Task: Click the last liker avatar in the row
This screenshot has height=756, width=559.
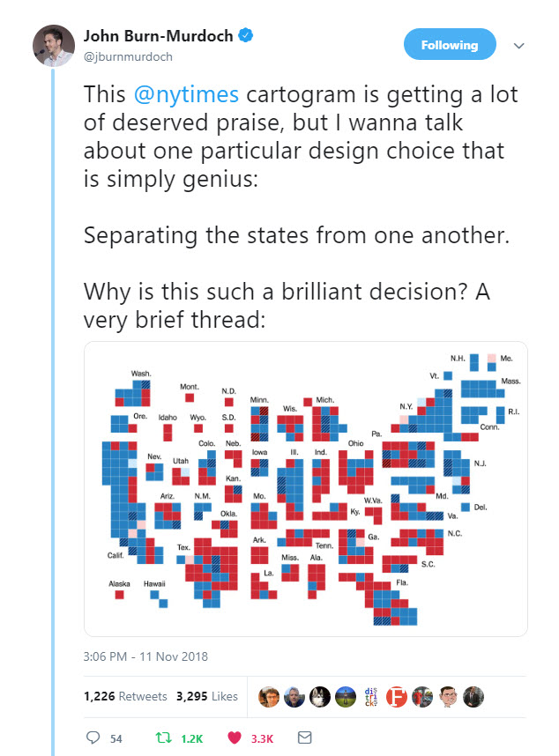Action: point(473,696)
